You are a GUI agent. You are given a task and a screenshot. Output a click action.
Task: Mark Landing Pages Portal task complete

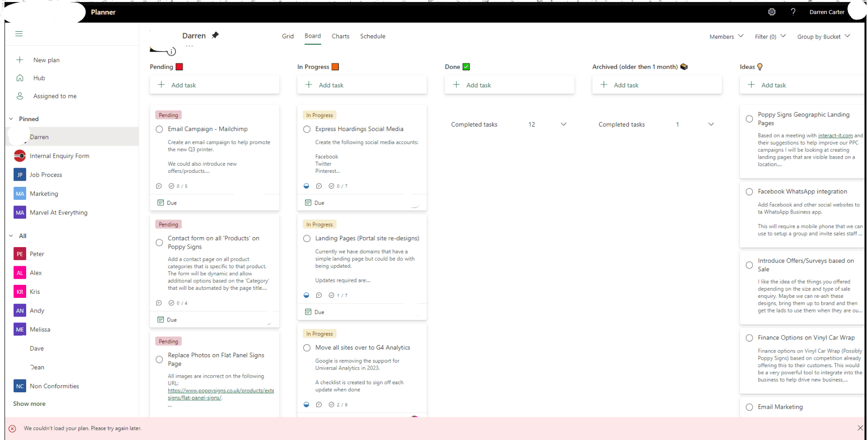coord(307,239)
